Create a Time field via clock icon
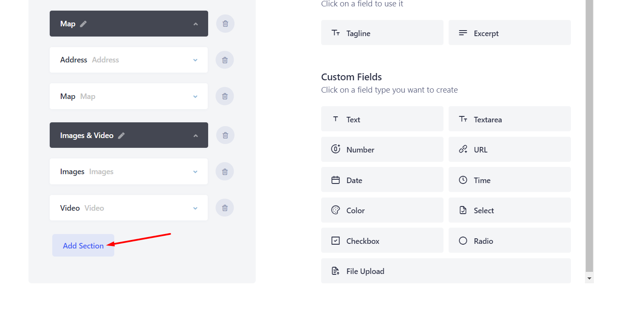This screenshot has width=644, height=319. pyautogui.click(x=509, y=179)
